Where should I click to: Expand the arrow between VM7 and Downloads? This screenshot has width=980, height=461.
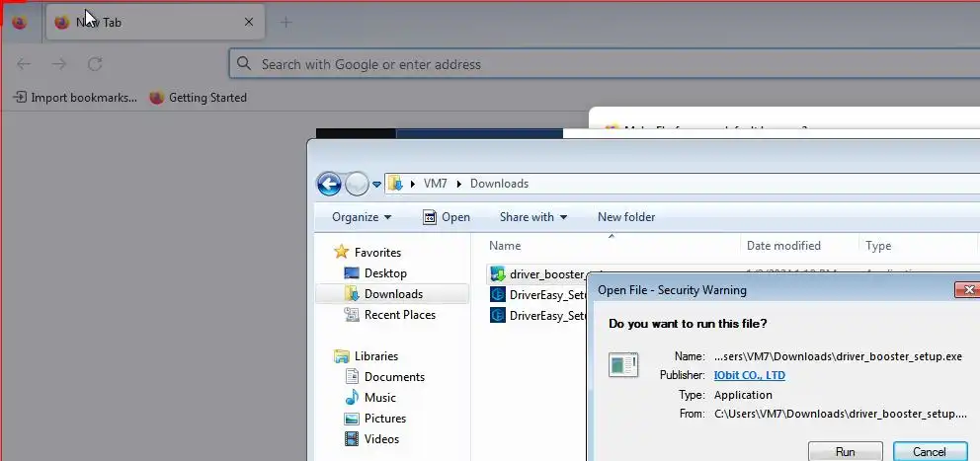pos(458,184)
